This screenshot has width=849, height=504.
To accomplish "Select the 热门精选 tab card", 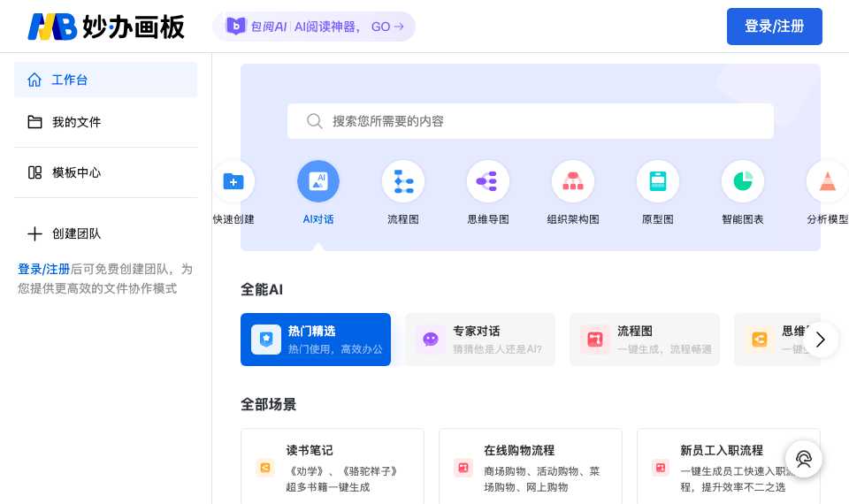I will [316, 340].
